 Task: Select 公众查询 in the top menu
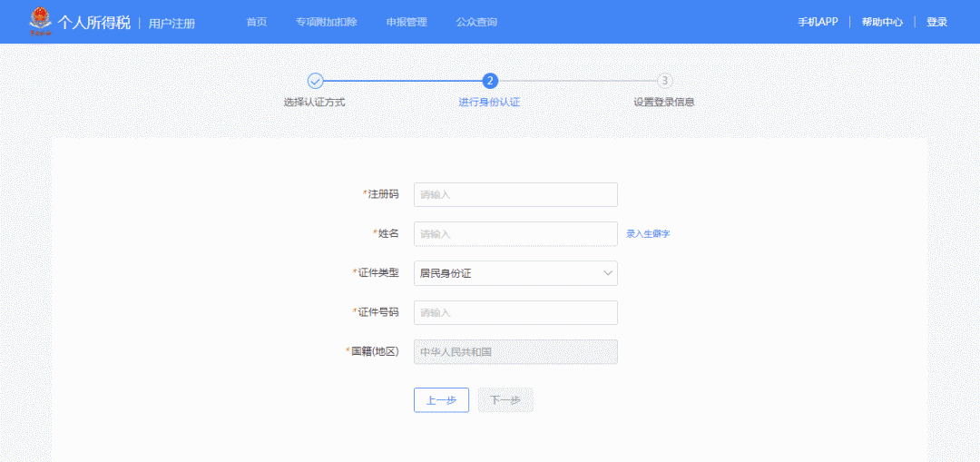pos(476,22)
